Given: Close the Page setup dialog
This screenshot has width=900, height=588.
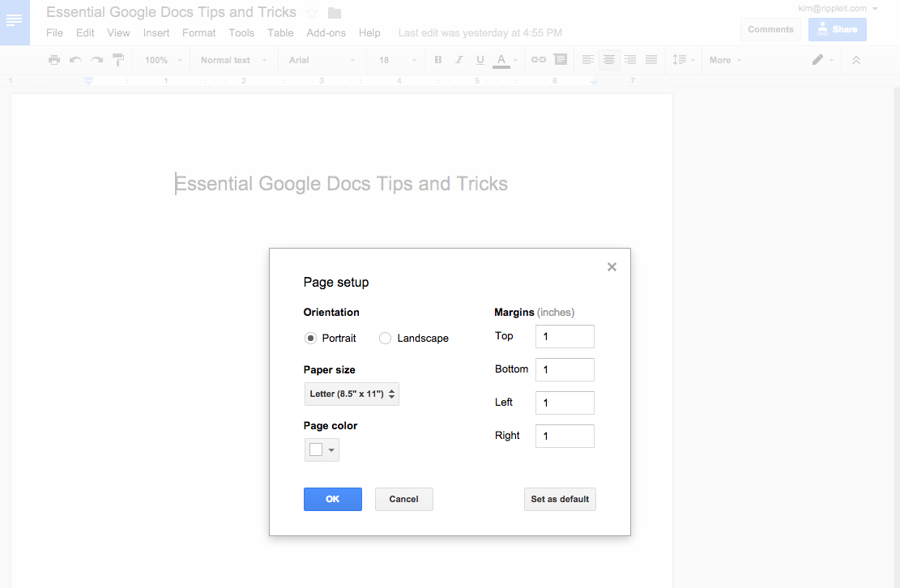Looking at the screenshot, I should pos(612,266).
